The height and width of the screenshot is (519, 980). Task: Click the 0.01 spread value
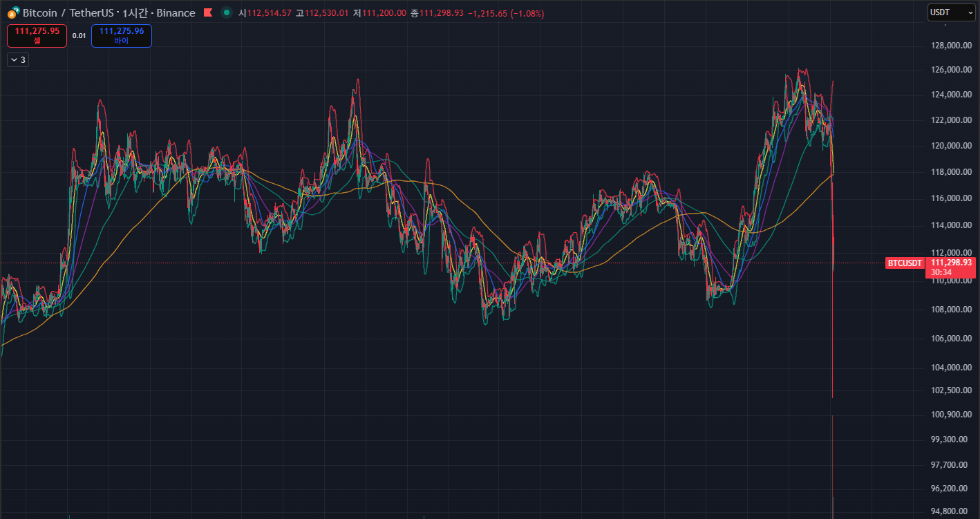click(79, 36)
